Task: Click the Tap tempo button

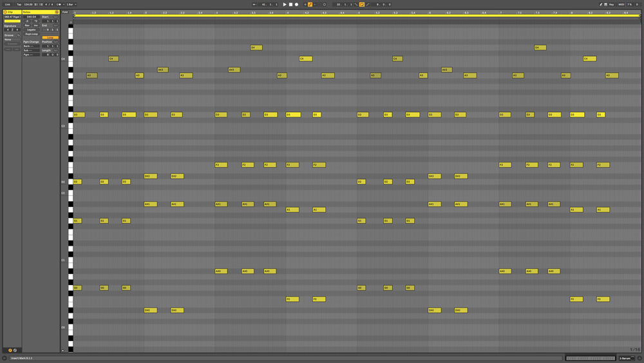Action: click(19, 5)
